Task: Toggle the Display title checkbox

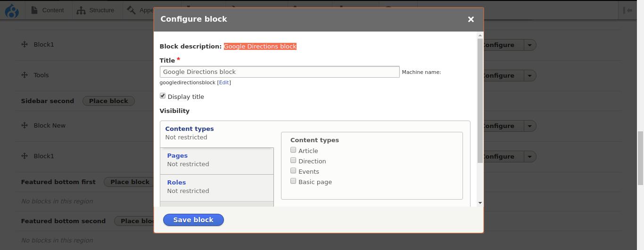Action: [x=163, y=96]
